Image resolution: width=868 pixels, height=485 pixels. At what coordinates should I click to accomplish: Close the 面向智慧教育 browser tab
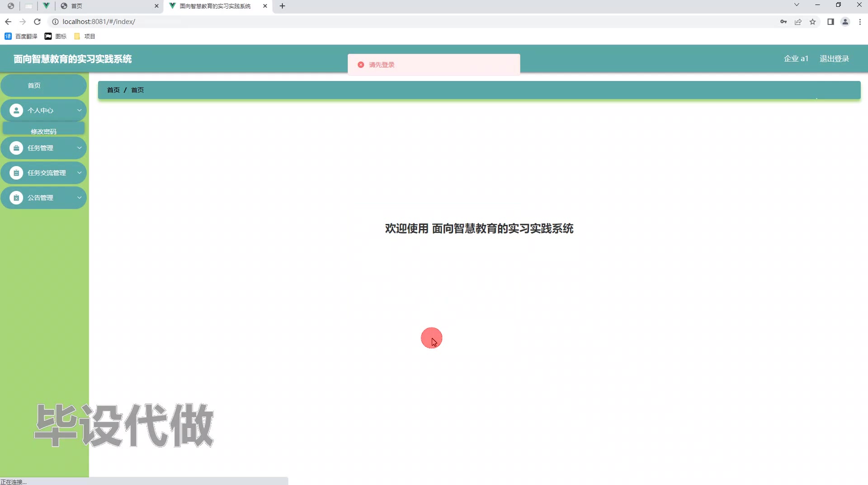coord(265,6)
